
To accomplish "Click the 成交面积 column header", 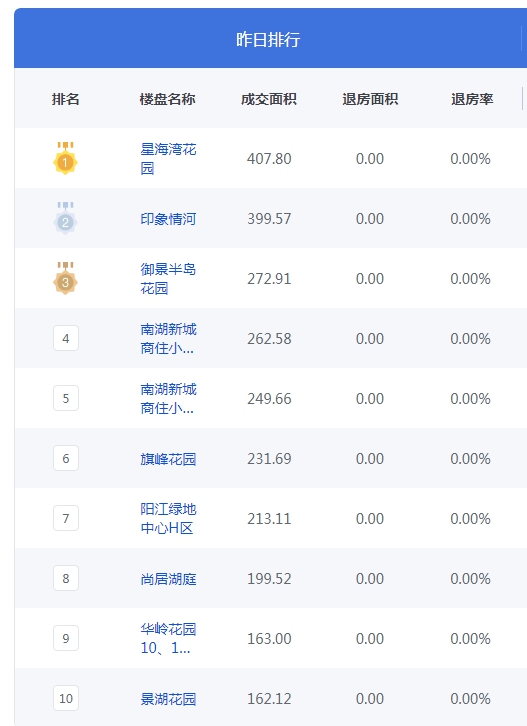I will [269, 99].
